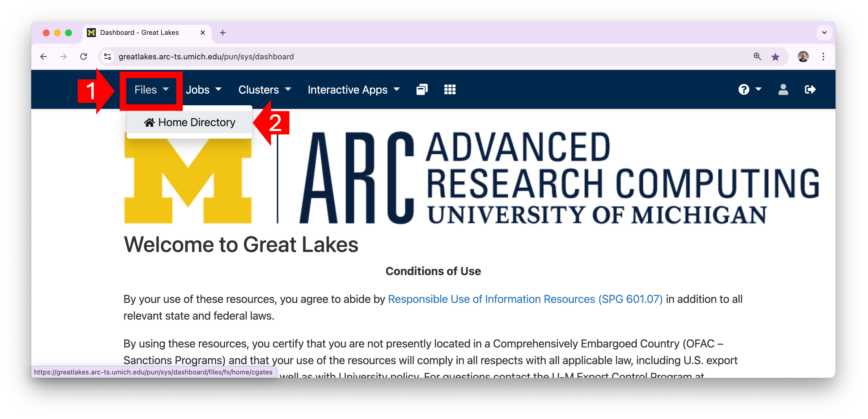This screenshot has width=868, height=419.
Task: Reload the page
Action: [x=83, y=57]
